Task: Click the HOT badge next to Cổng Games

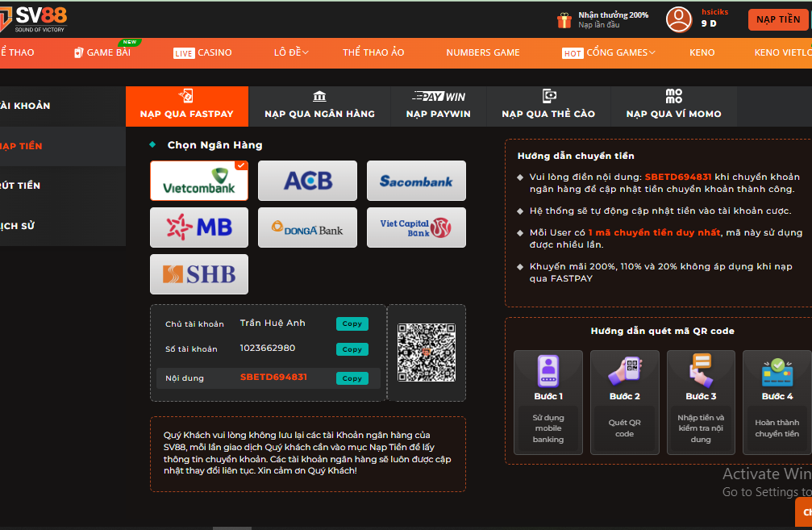Action: 573,53
